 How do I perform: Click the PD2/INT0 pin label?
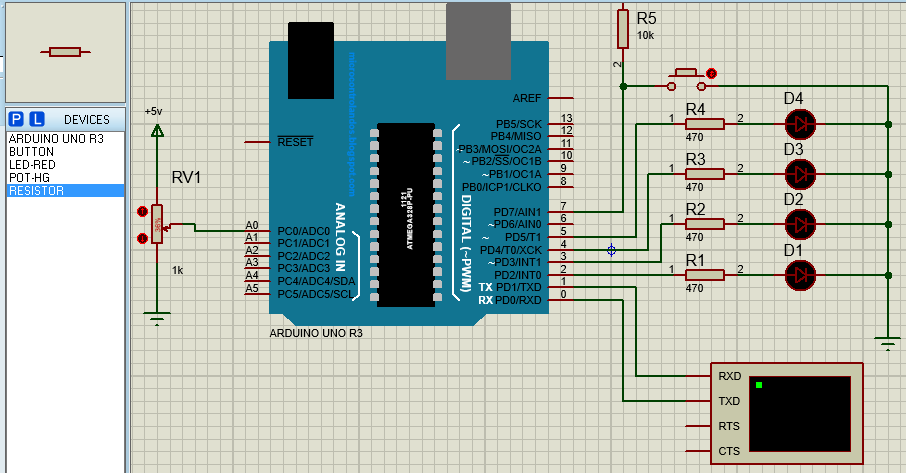point(518,275)
